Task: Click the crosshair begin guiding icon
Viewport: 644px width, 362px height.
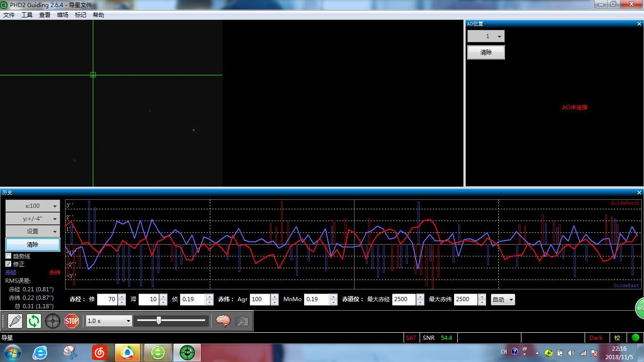Action: coord(53,321)
